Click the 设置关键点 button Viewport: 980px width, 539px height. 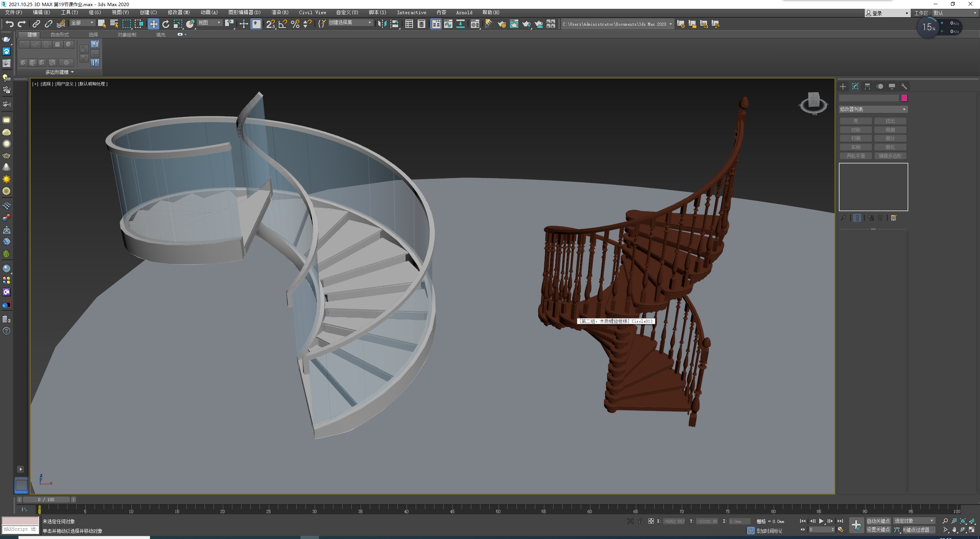[x=878, y=530]
